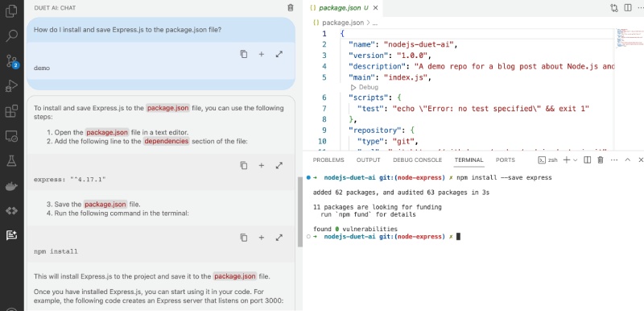The image size is (644, 311).
Task: Copy the 'demo' code block
Action: click(244, 54)
